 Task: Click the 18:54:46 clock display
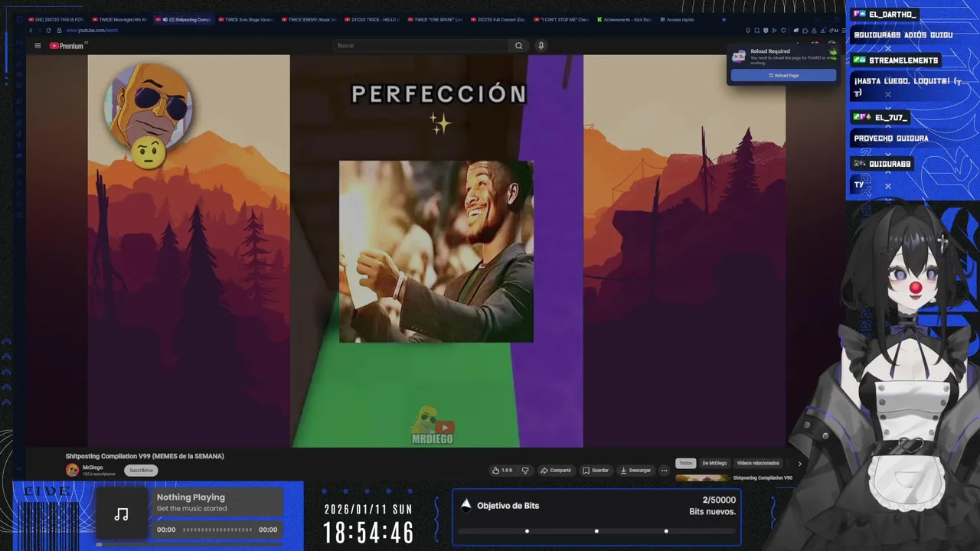(x=368, y=533)
